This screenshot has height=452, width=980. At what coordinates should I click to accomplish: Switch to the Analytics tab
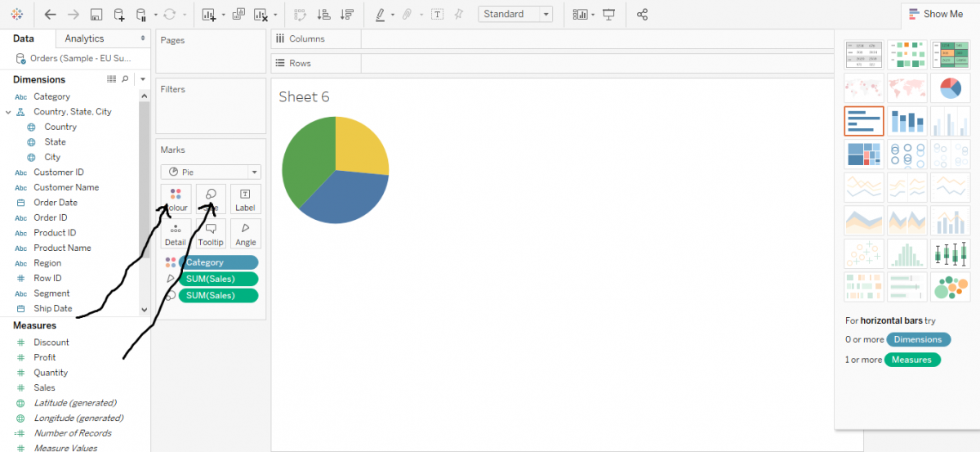[84, 38]
